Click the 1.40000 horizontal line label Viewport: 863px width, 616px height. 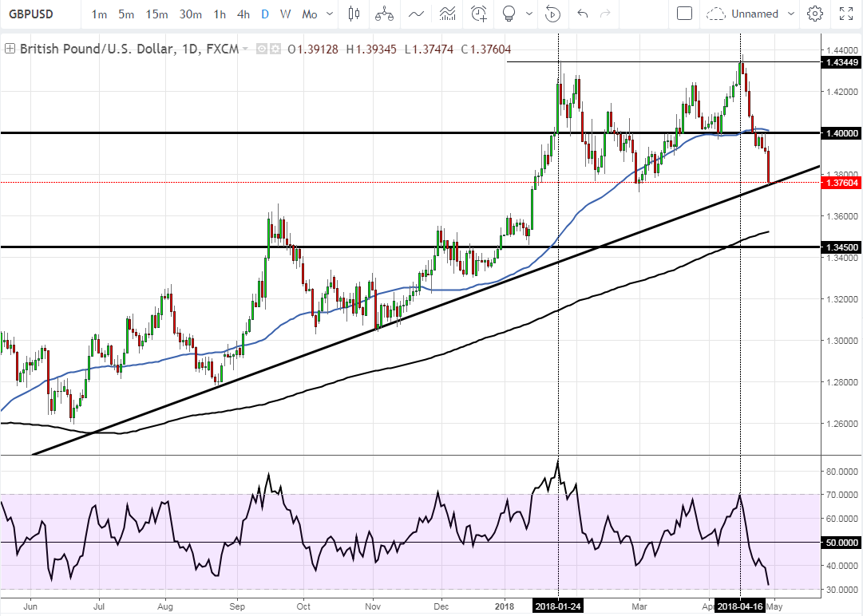pyautogui.click(x=839, y=133)
